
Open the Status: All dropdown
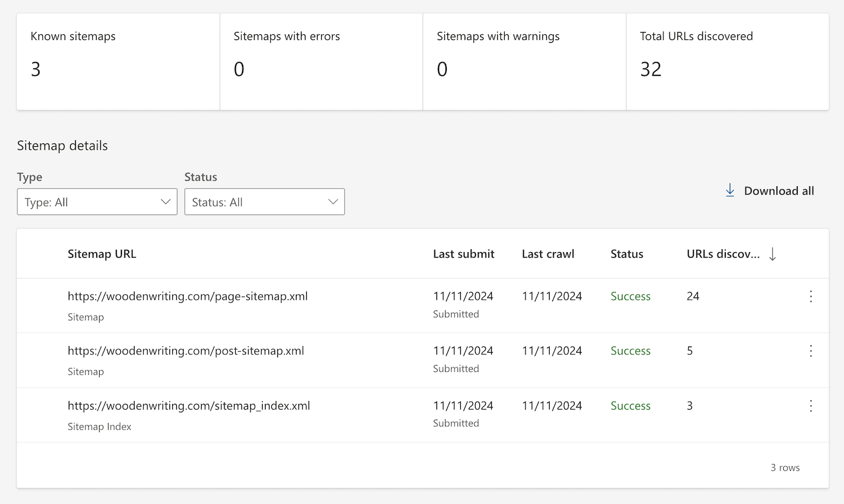click(264, 201)
